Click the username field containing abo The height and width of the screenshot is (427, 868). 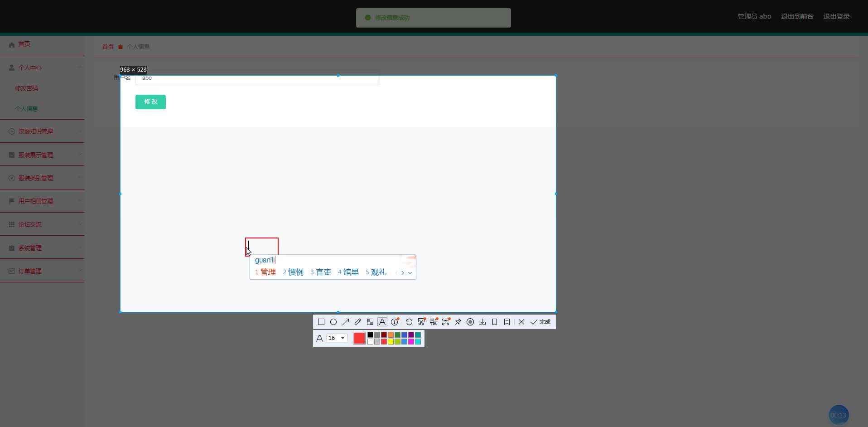[257, 78]
